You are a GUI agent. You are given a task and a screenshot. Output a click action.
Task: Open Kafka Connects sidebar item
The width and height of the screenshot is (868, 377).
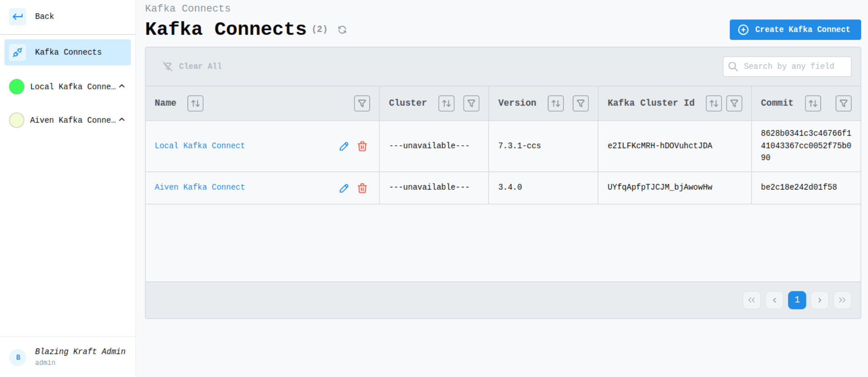[68, 52]
